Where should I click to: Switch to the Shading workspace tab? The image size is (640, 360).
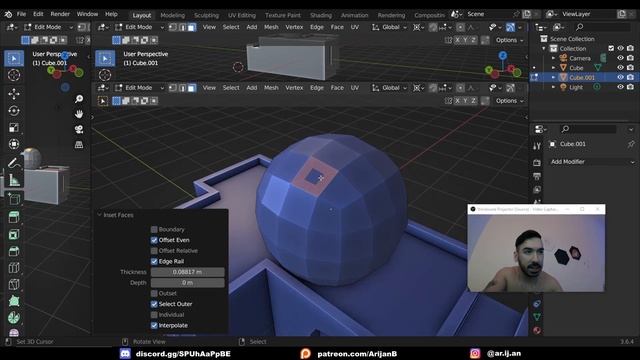point(321,15)
